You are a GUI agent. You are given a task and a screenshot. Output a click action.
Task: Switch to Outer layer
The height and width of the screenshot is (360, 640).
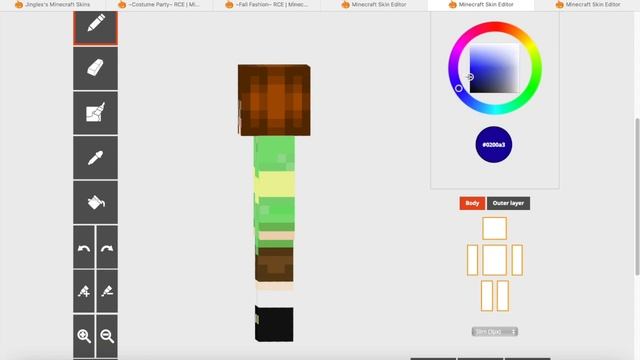click(508, 203)
